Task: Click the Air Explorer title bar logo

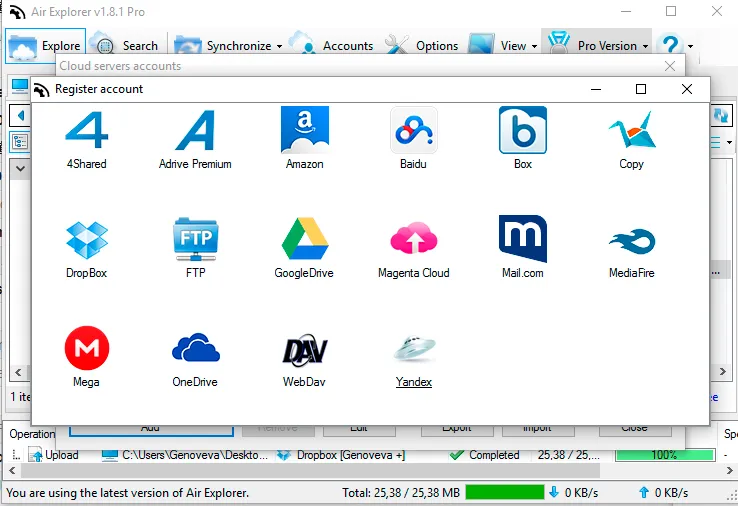Action: pyautogui.click(x=17, y=12)
